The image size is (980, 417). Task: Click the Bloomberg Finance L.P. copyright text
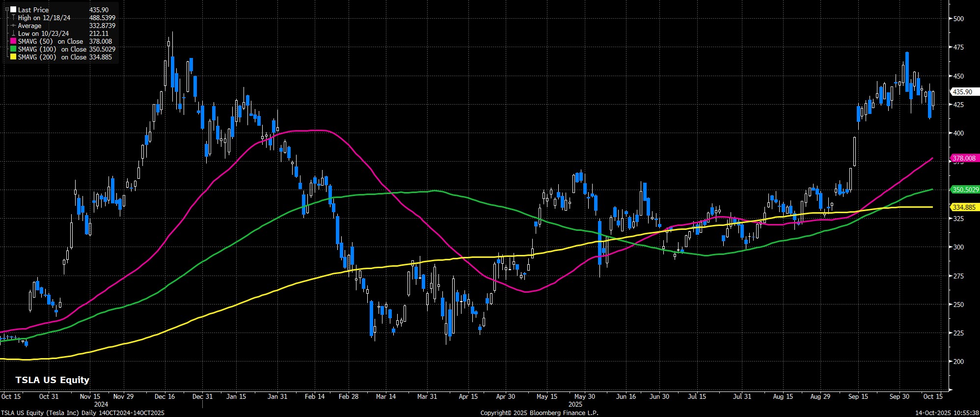click(539, 413)
